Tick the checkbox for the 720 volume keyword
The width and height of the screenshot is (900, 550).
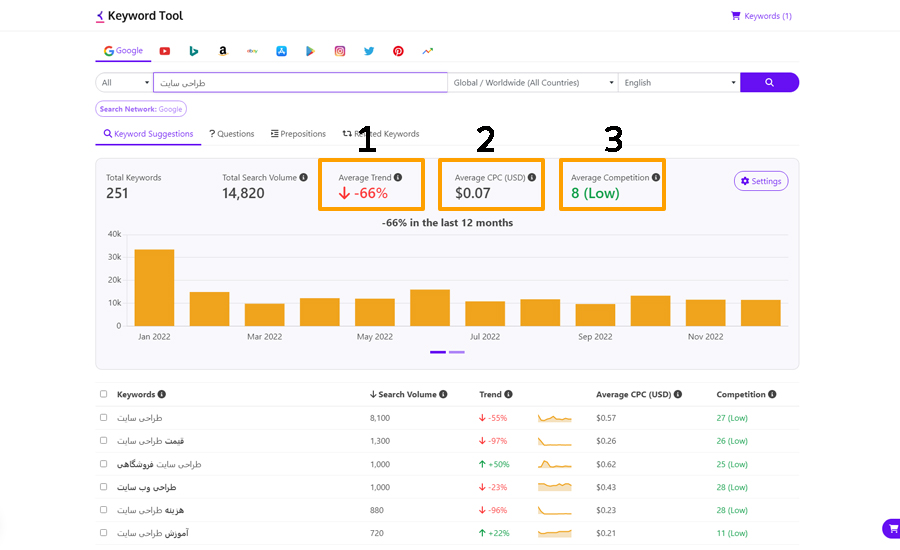(103, 532)
